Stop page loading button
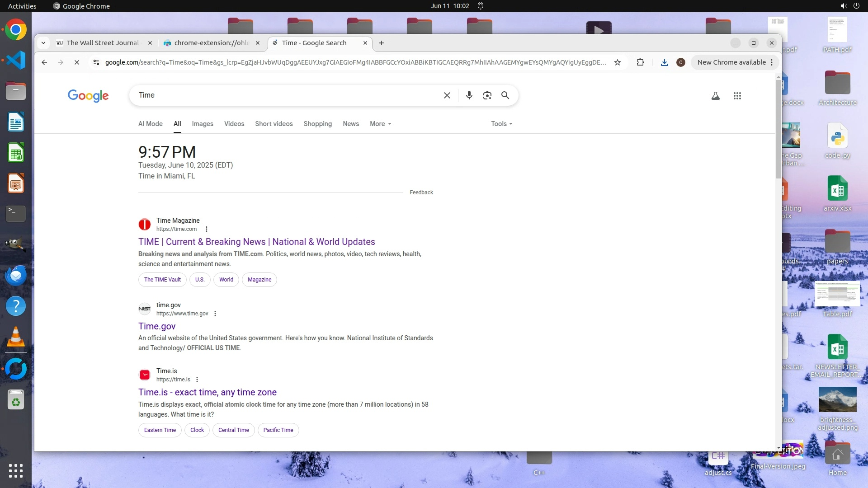Viewport: 868px width, 488px height. coord(77,62)
